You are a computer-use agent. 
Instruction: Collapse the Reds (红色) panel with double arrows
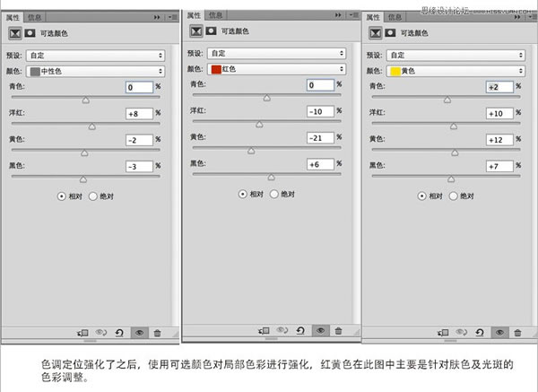338,15
